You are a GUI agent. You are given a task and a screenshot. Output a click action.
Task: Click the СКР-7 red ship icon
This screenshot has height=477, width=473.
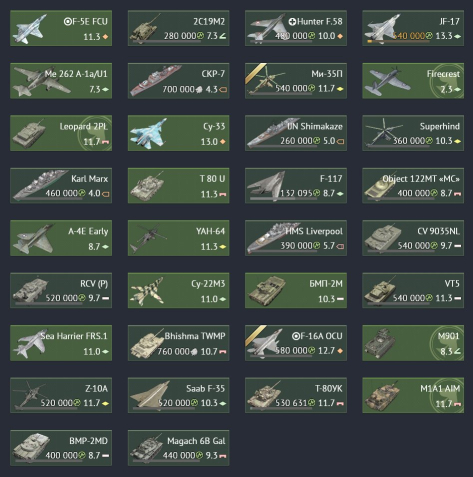[x=156, y=81]
